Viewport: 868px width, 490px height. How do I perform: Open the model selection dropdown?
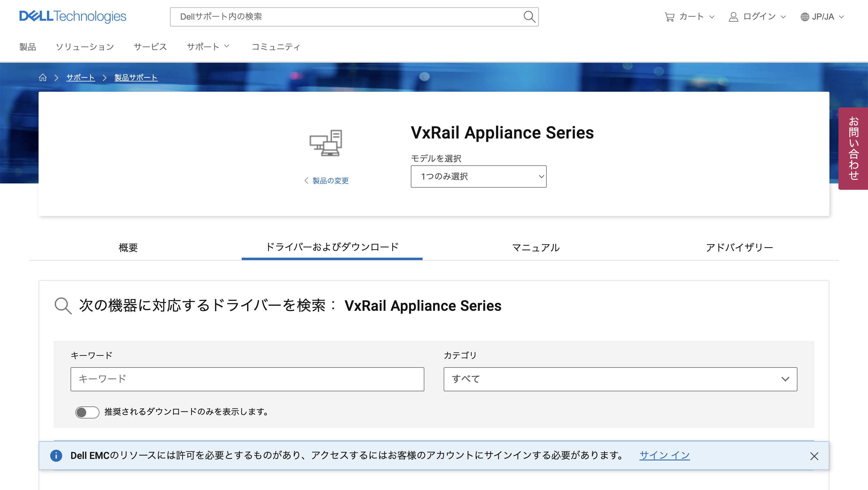click(478, 177)
